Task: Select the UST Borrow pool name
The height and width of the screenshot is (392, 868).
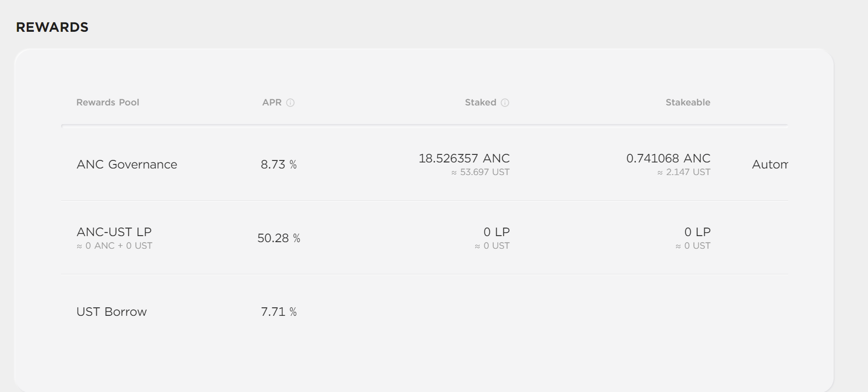Action: [112, 312]
